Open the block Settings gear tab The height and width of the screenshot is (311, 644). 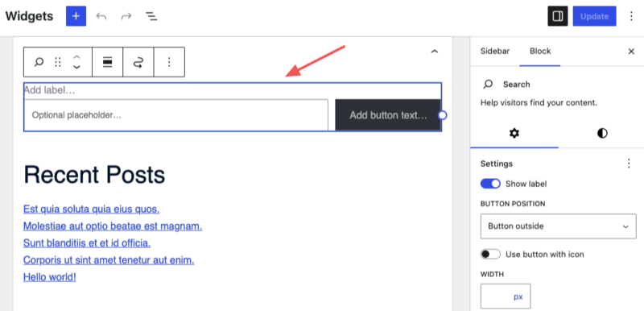[514, 133]
